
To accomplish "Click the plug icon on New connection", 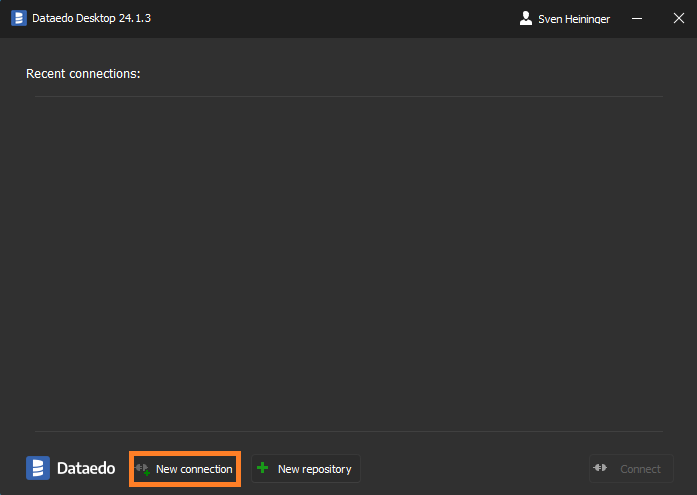I will 143,469.
